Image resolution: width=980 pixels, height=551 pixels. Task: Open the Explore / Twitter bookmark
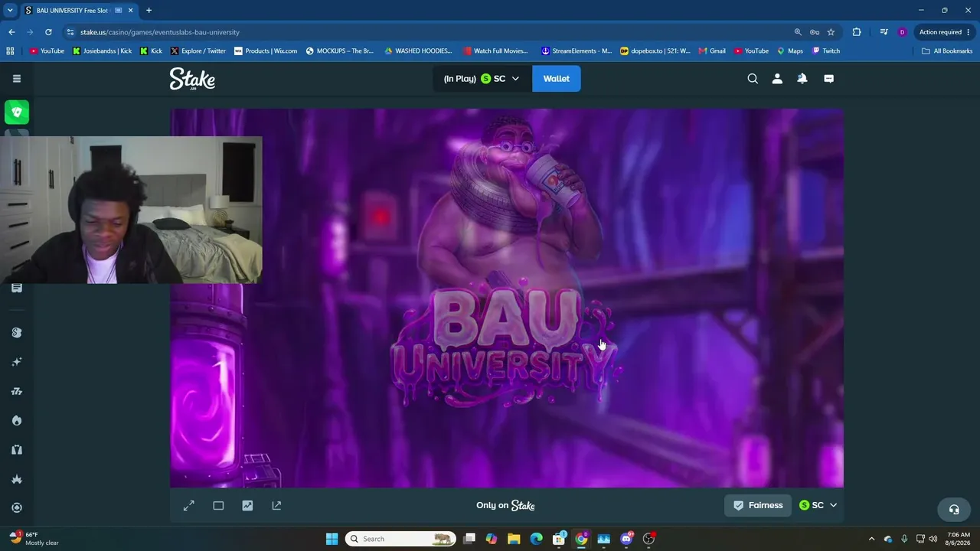click(x=198, y=51)
